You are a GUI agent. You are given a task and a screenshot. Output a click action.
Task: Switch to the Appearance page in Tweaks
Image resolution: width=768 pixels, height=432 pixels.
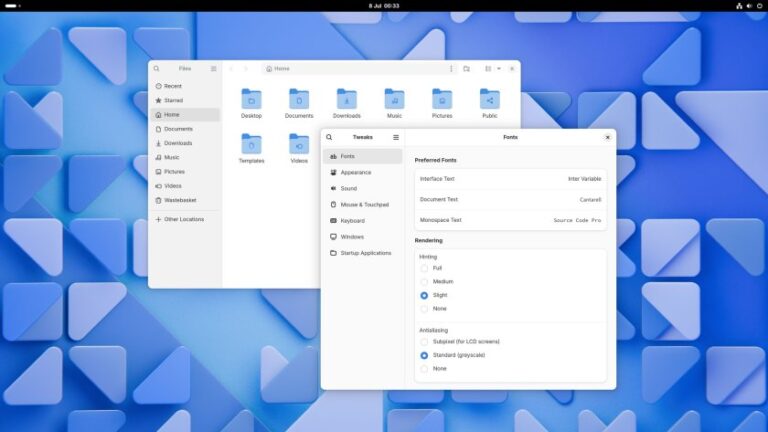pos(363,172)
